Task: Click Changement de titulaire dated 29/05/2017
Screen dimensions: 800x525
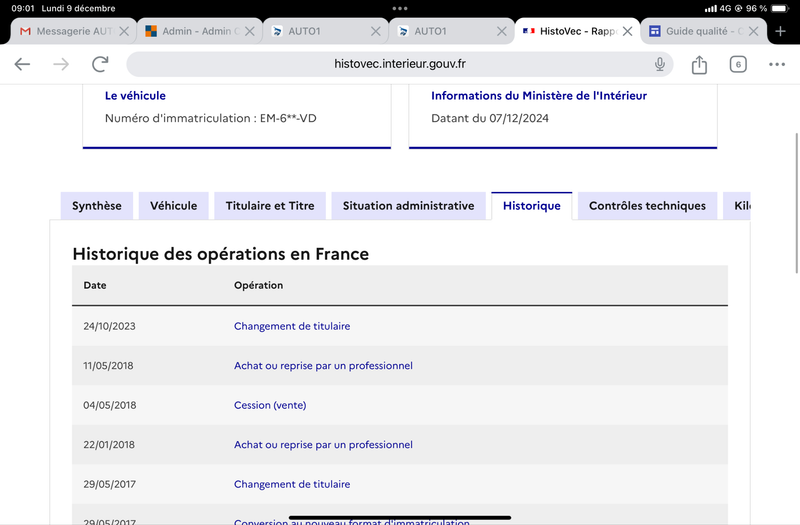Action: [x=292, y=484]
